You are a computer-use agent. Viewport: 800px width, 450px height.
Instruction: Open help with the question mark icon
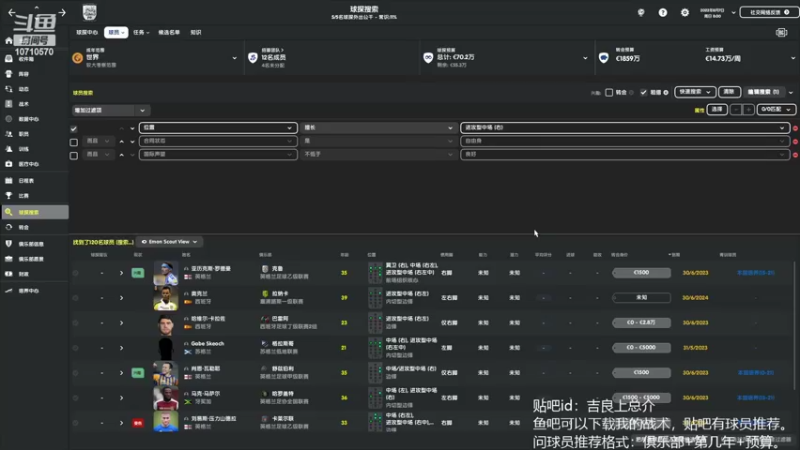(x=663, y=12)
